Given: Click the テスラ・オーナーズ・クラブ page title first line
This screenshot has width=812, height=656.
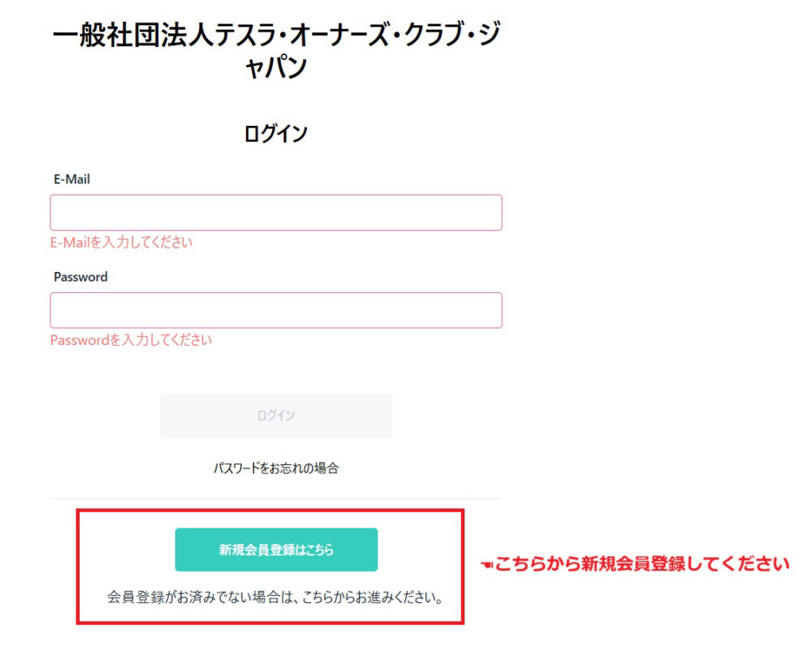Looking at the screenshot, I should (276, 36).
